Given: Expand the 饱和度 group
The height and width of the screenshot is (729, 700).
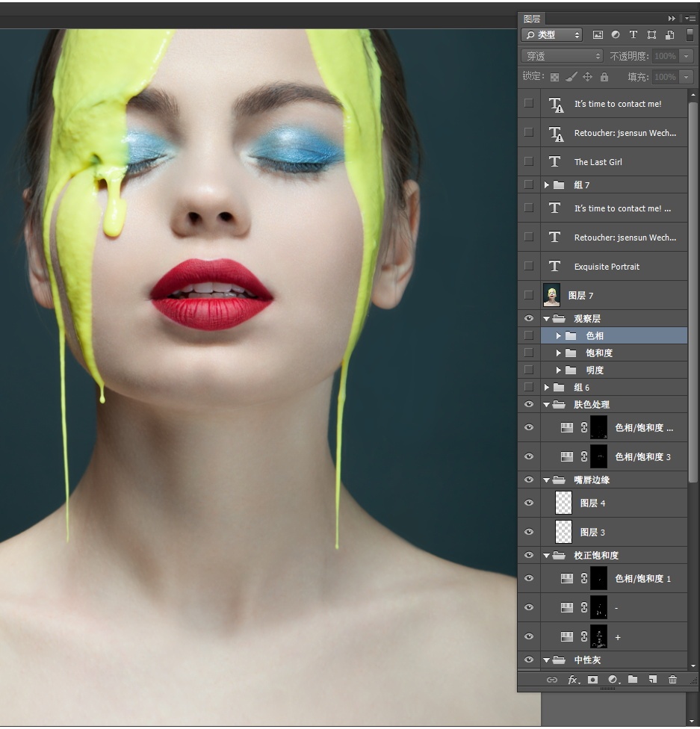Looking at the screenshot, I should 559,353.
